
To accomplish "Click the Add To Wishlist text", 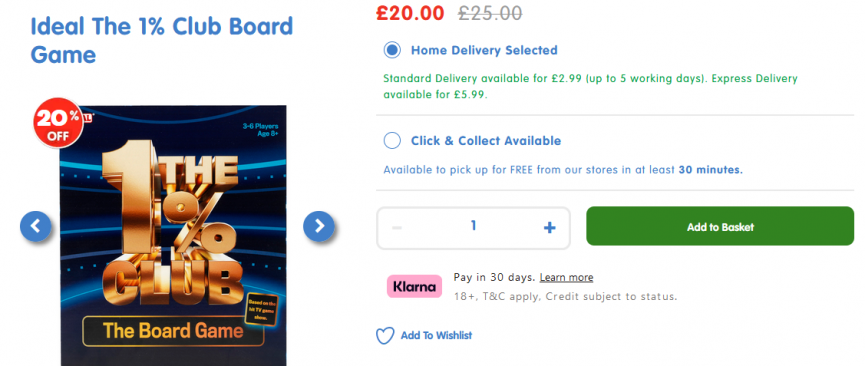I will [436, 335].
